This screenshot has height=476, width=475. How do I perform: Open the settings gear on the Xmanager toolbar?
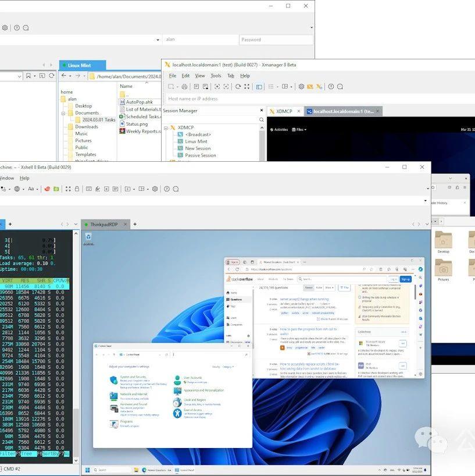point(301,86)
